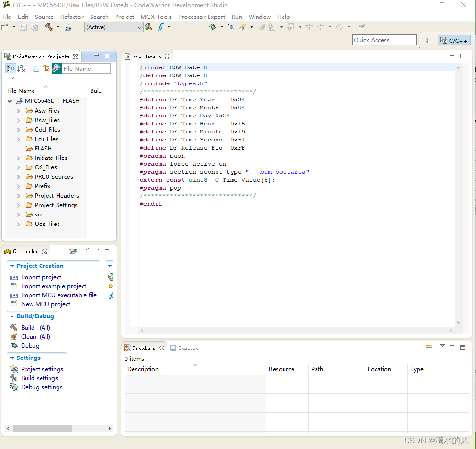Click the Import example project link
Image resolution: width=476 pixels, height=449 pixels.
(x=53, y=286)
